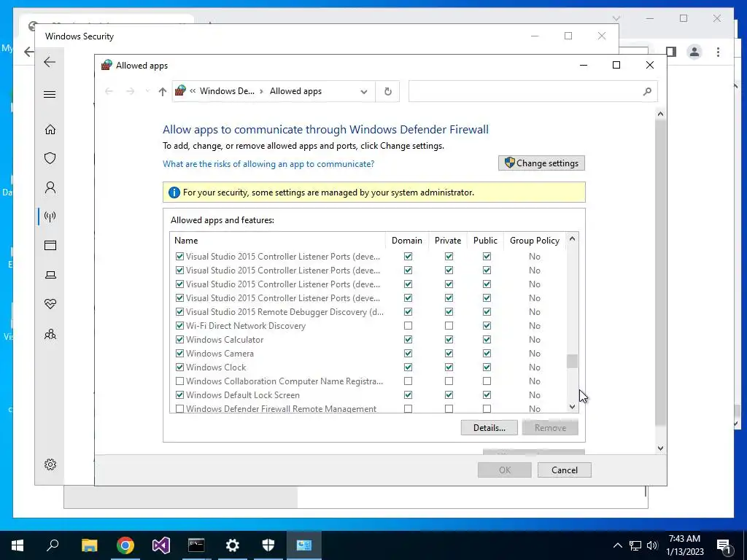Viewport: 747px width, 560px height.
Task: Open App & browser control icon
Action: (x=50, y=245)
